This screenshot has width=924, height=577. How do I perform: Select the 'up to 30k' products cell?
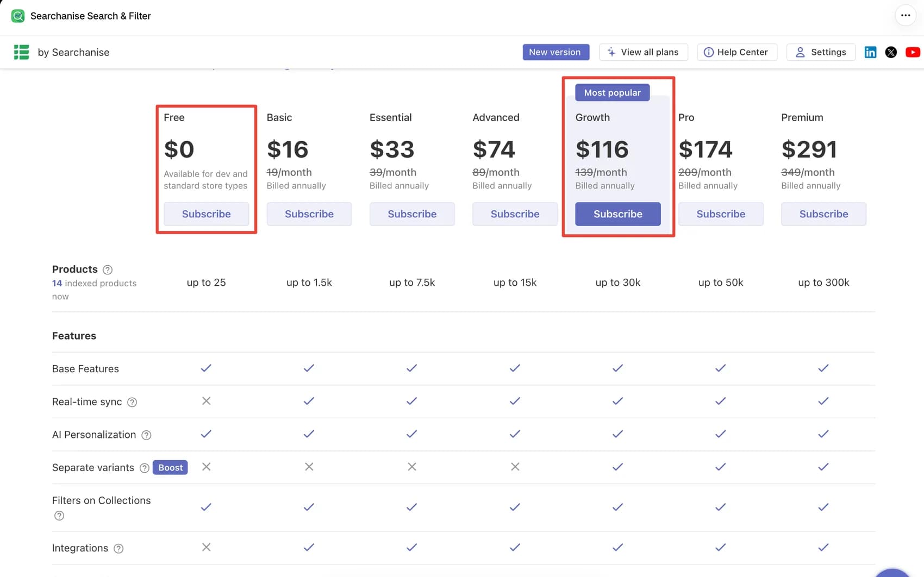point(618,283)
